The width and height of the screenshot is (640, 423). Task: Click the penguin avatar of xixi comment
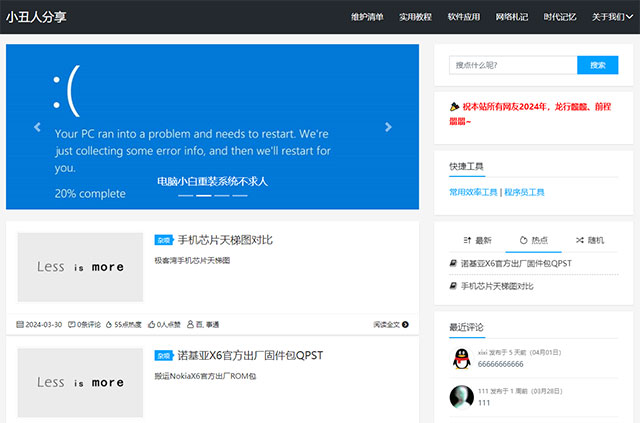pos(462,358)
